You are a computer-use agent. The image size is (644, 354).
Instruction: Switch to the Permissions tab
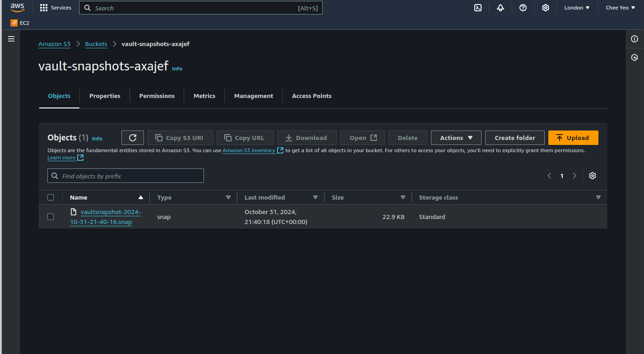(157, 96)
